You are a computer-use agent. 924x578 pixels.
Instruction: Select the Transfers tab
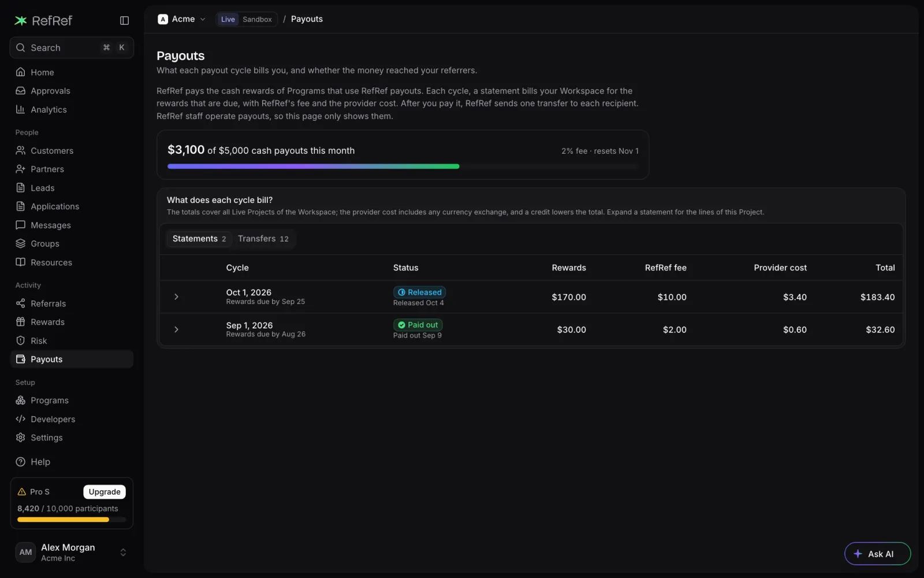[263, 239]
